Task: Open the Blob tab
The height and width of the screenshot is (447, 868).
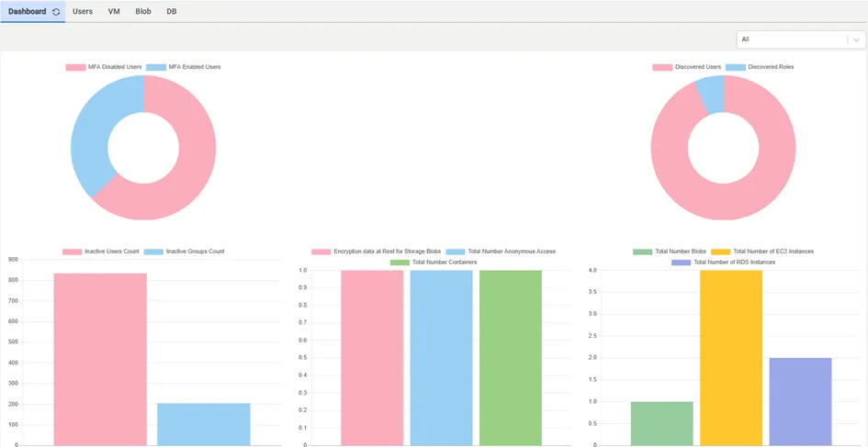Action: coord(143,11)
